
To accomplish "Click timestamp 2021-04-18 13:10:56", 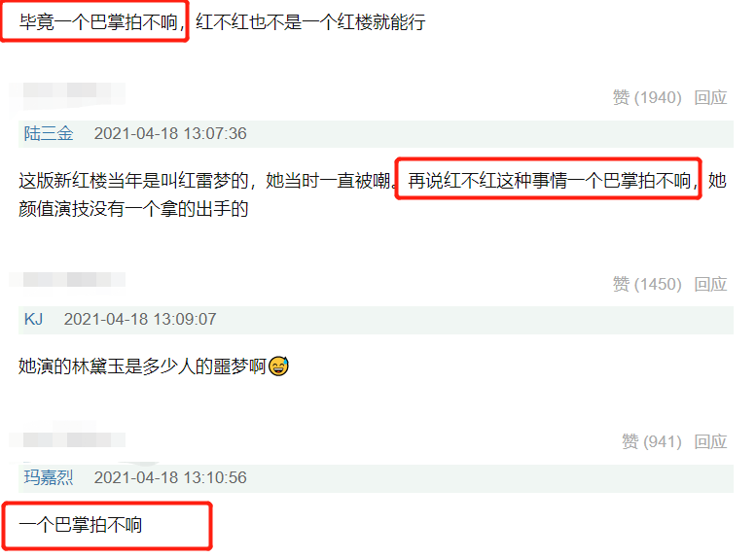I will pos(170,477).
